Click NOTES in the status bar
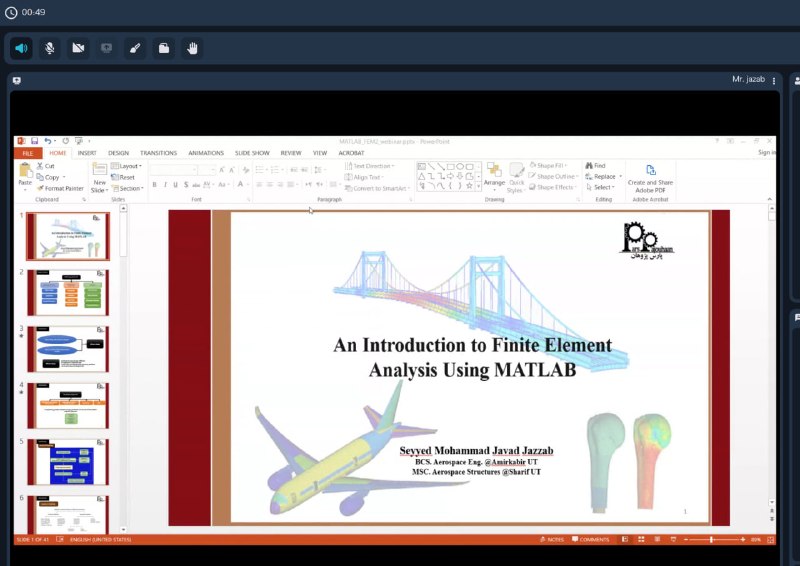800x566 pixels. tap(552, 539)
